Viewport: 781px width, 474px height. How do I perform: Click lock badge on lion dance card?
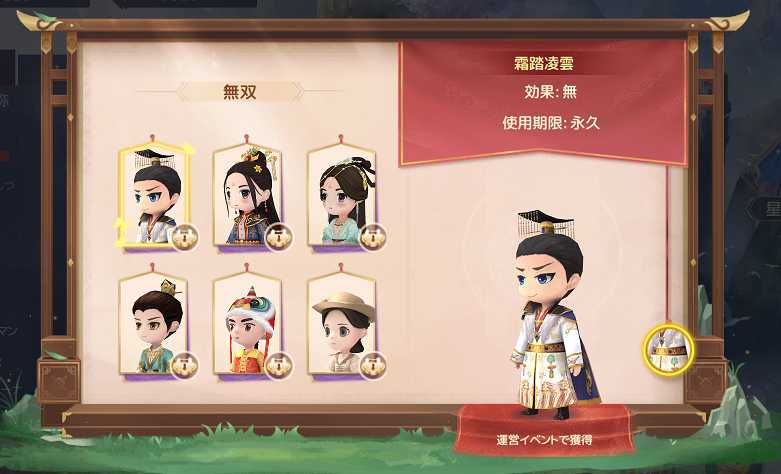pyautogui.click(x=279, y=366)
